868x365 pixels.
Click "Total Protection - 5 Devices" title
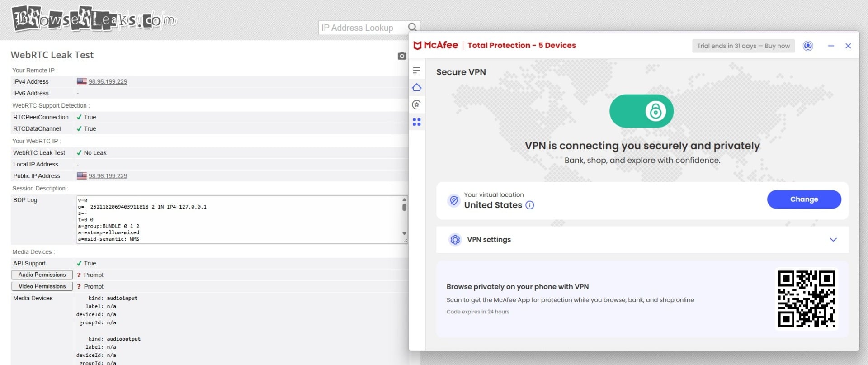pyautogui.click(x=521, y=45)
